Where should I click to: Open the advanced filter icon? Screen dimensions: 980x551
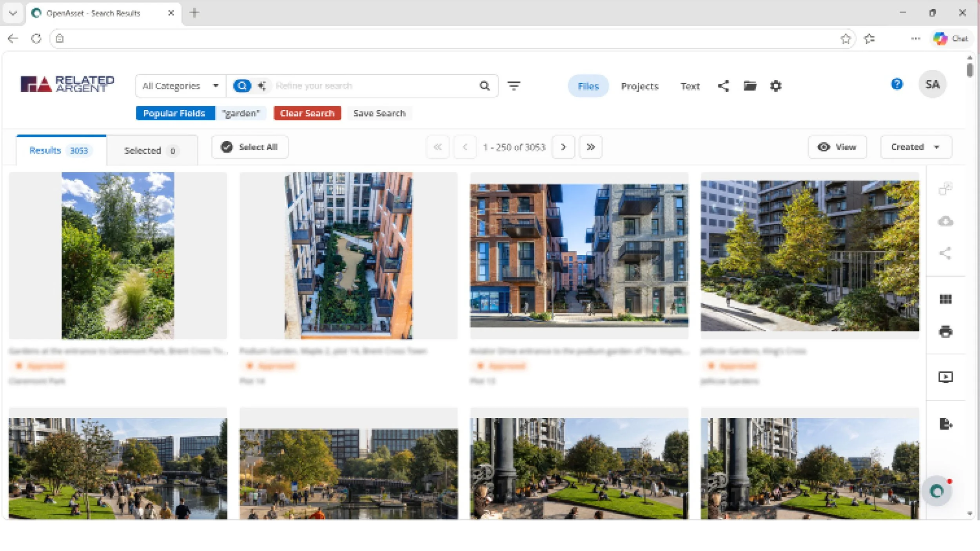[x=514, y=85]
